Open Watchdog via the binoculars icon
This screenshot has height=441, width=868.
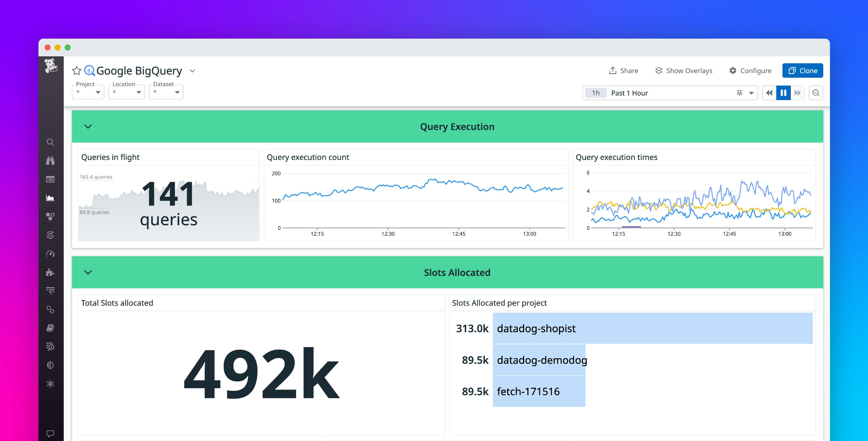pos(50,161)
